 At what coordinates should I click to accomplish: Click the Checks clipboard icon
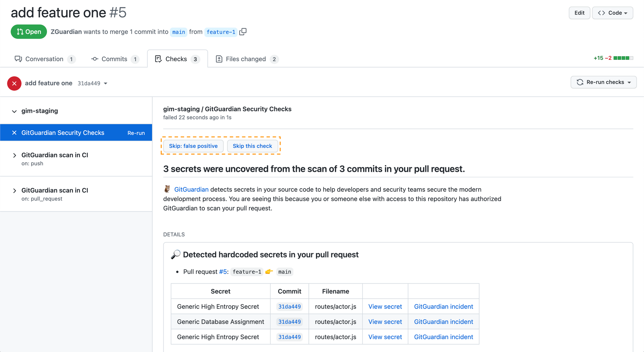click(x=158, y=59)
